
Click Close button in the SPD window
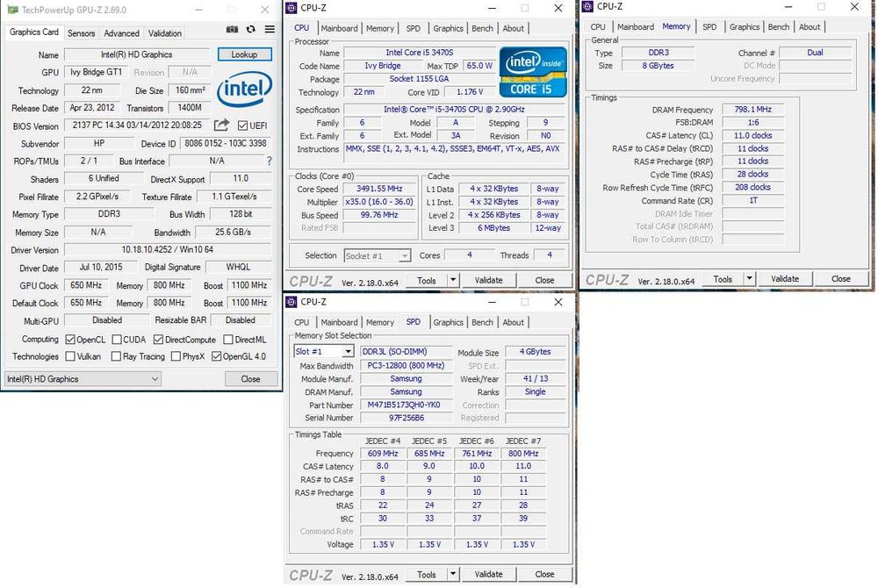(x=544, y=574)
